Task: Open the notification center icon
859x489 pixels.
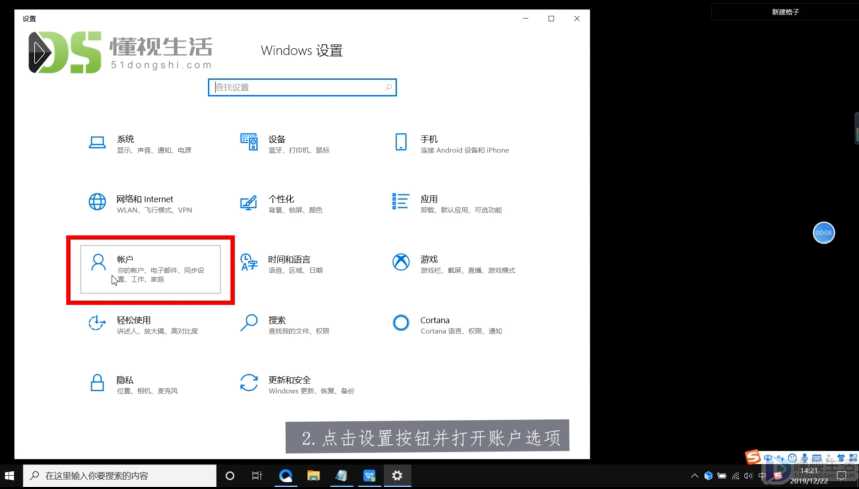Action: point(841,476)
